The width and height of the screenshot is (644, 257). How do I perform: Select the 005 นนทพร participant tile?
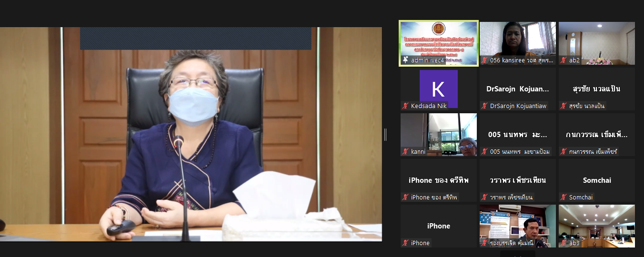pyautogui.click(x=518, y=135)
